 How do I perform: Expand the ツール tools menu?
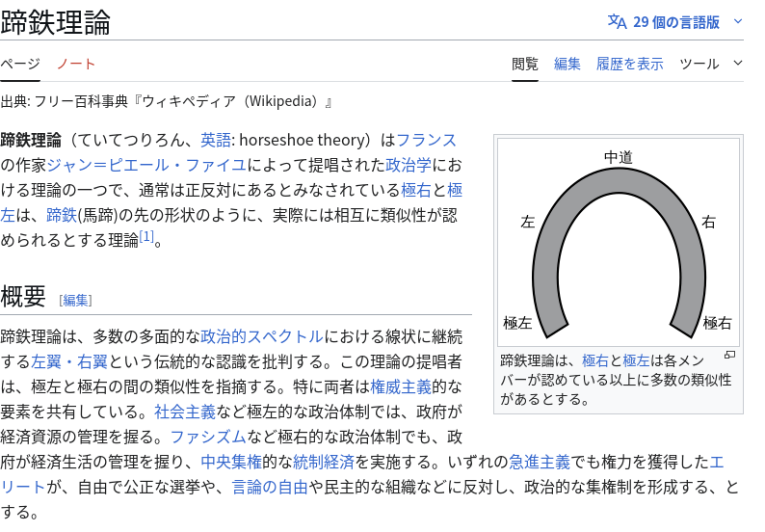pos(711,64)
